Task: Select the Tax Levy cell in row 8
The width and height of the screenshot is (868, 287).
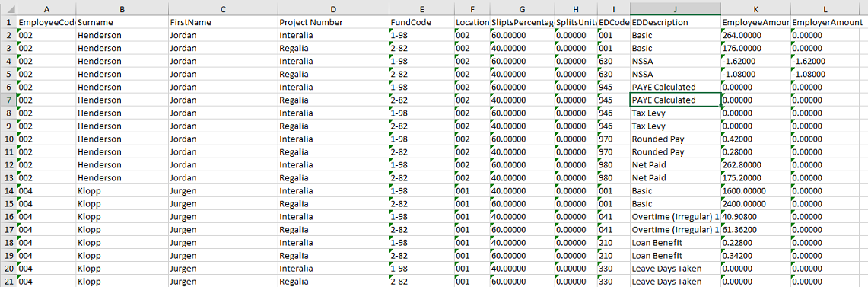Action: [676, 113]
